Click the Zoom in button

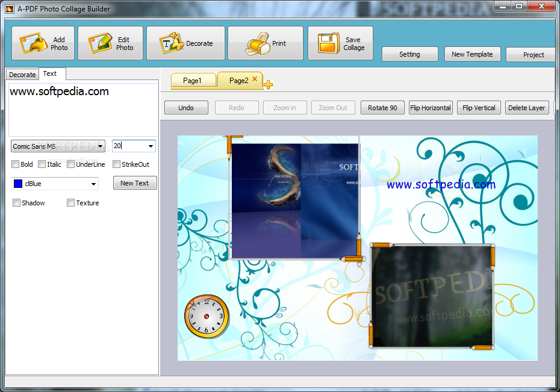click(285, 108)
